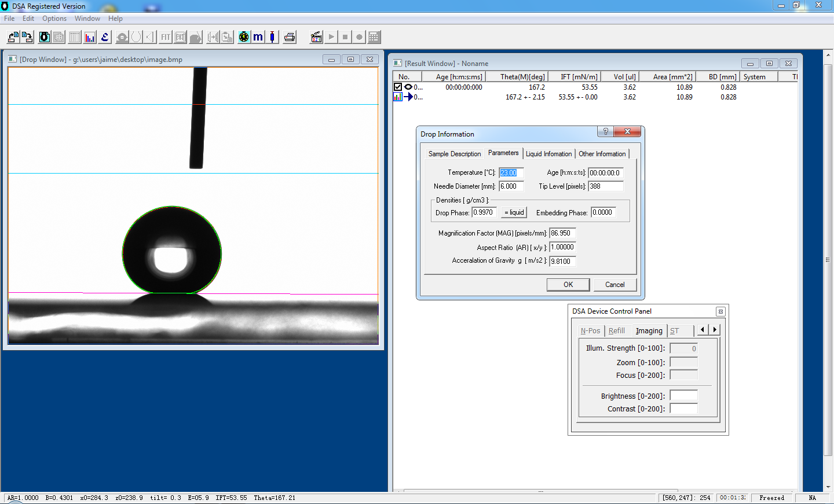Select the Refill tab in Device Control Panel

[x=617, y=330]
